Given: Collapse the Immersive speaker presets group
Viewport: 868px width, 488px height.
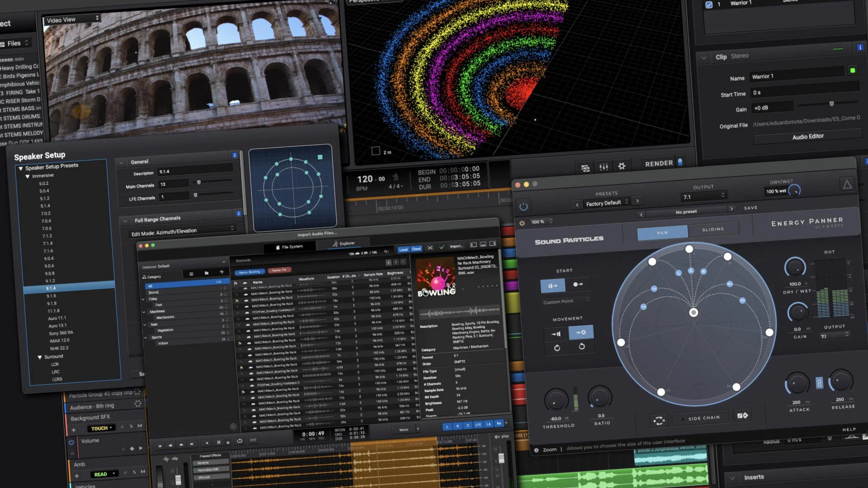Looking at the screenshot, I should (x=28, y=176).
